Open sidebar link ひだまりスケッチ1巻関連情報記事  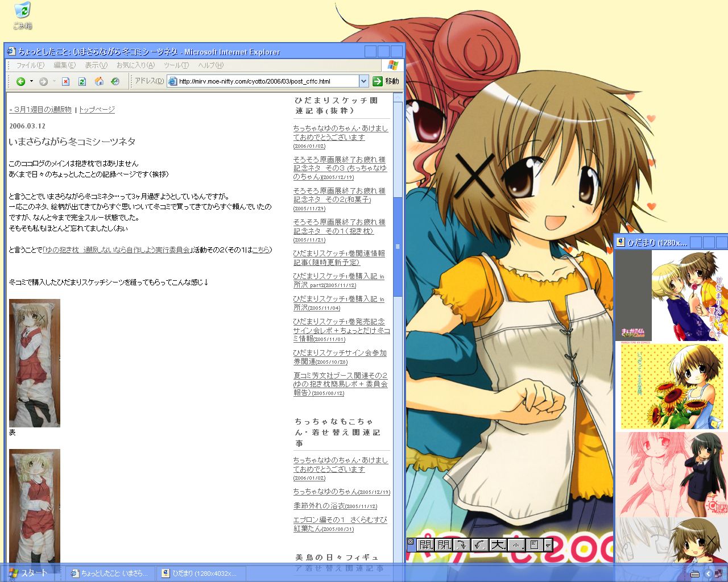[339, 258]
